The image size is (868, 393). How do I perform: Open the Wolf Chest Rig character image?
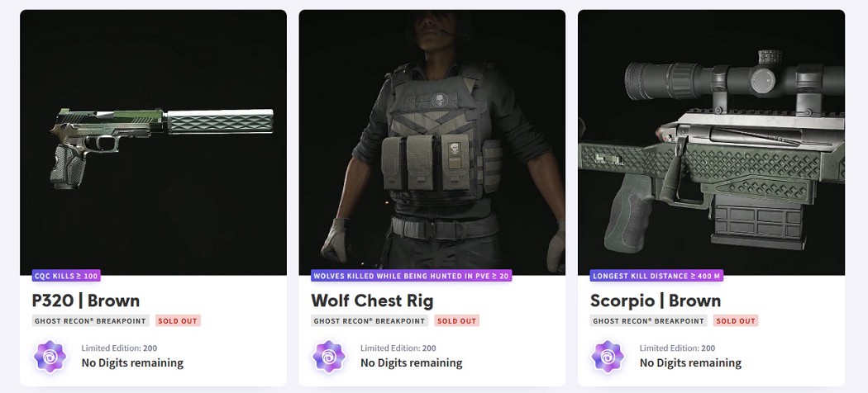(432, 142)
